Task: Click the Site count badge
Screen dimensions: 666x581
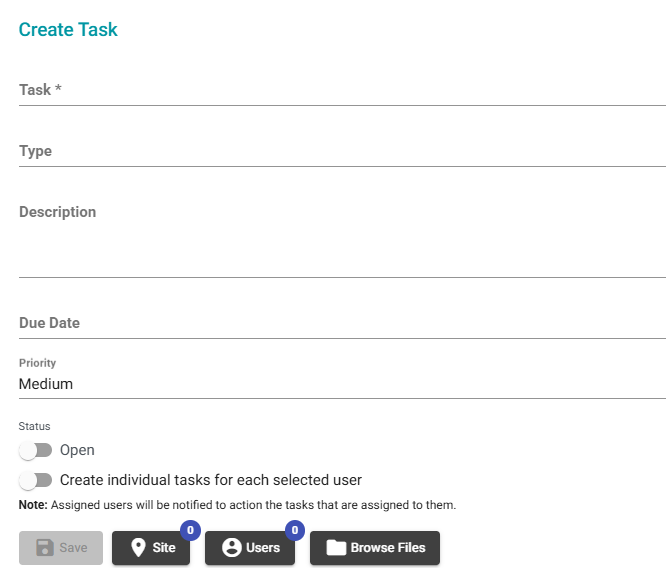Action: click(189, 530)
